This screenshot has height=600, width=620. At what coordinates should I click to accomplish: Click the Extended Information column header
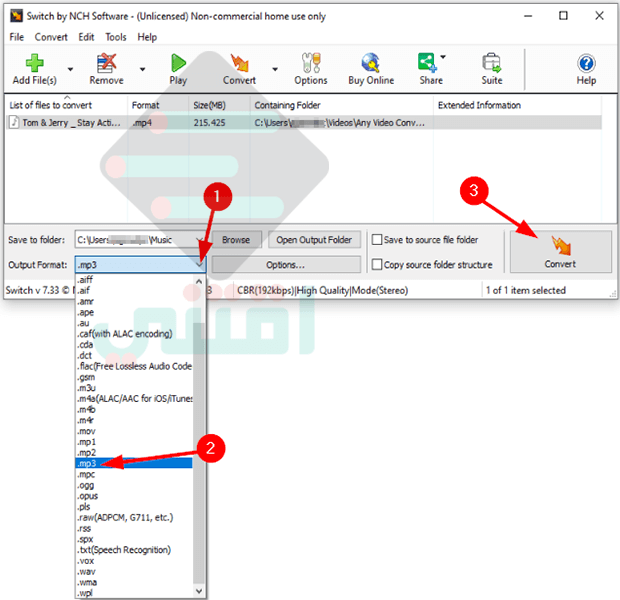[x=517, y=105]
